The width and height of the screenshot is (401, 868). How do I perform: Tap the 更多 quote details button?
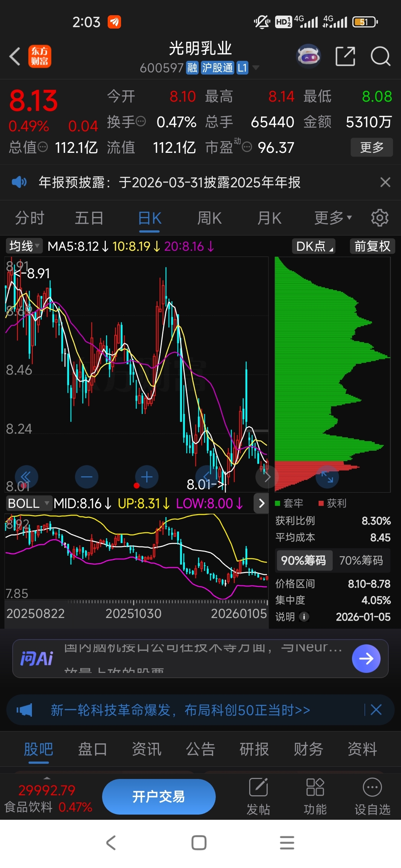coord(372,147)
